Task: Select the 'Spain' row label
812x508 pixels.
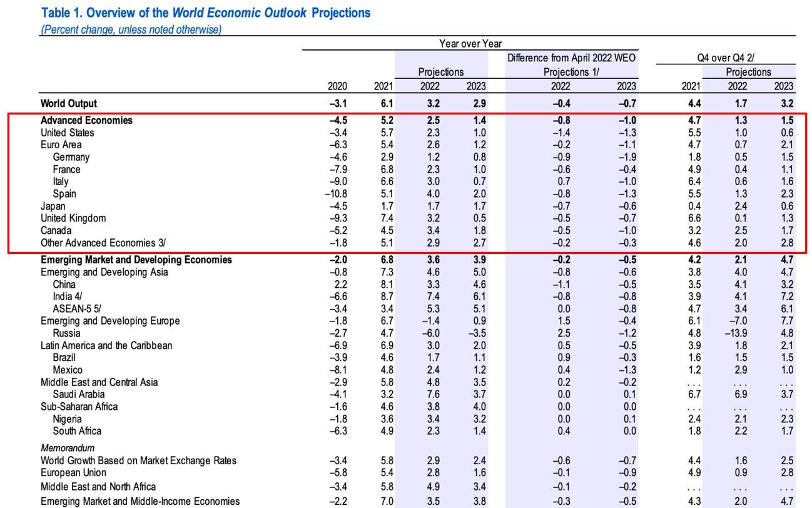Action: pyautogui.click(x=64, y=193)
